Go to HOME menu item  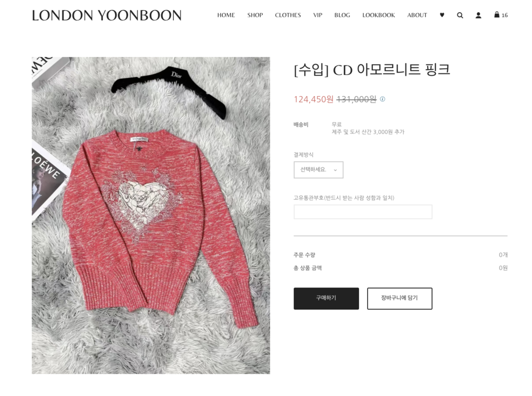click(x=226, y=15)
